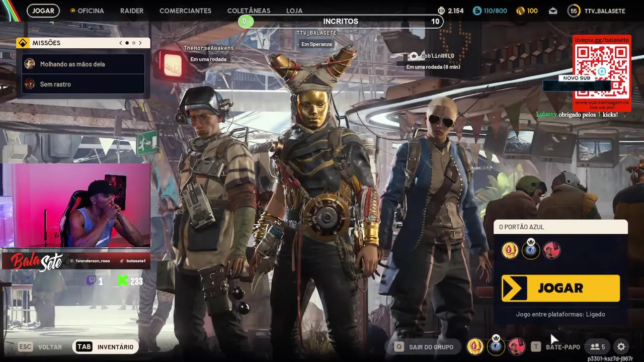Screen dimensions: 644x362
Task: Click the streamer webcam overlay
Action: [x=75, y=206]
